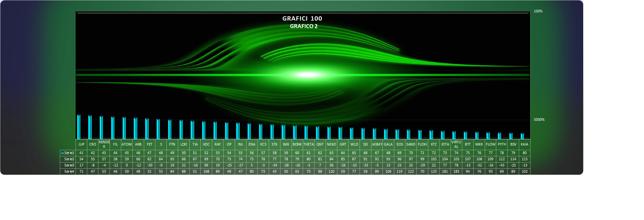Click the KAIA cyan bar
The width and height of the screenshot is (644, 220).
coord(522,136)
